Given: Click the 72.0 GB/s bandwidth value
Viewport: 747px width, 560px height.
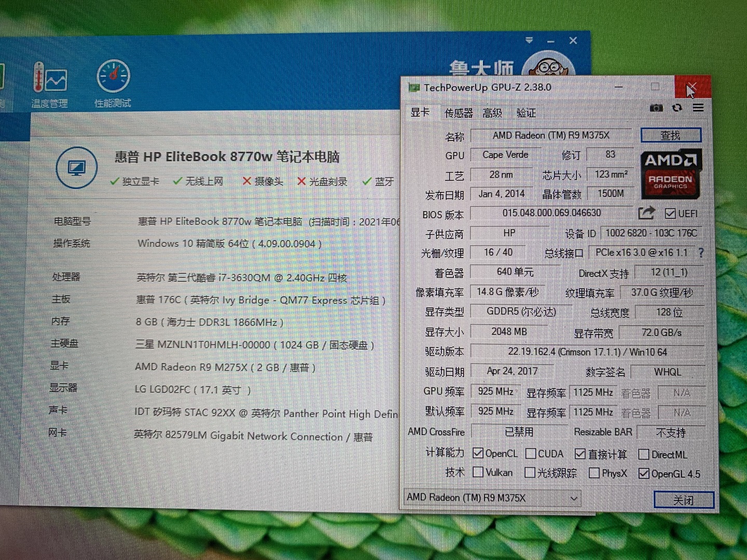Looking at the screenshot, I should point(661,332).
